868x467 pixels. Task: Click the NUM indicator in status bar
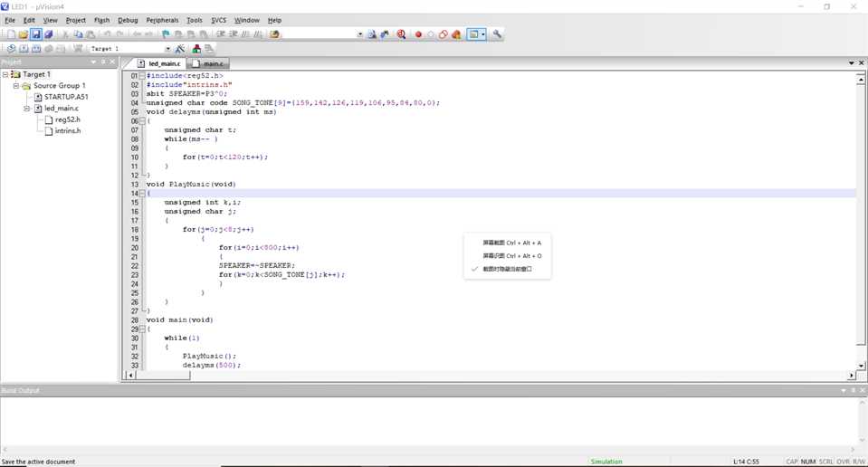807,462
